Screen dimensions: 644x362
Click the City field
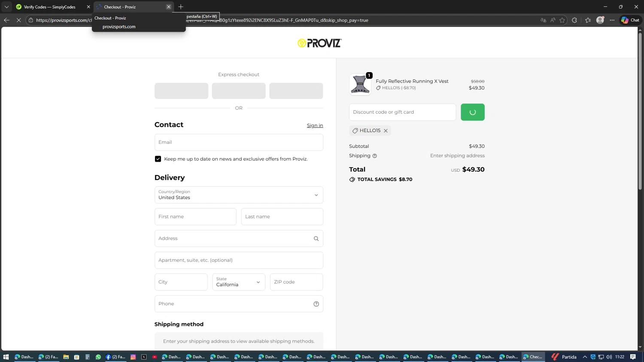click(x=181, y=282)
